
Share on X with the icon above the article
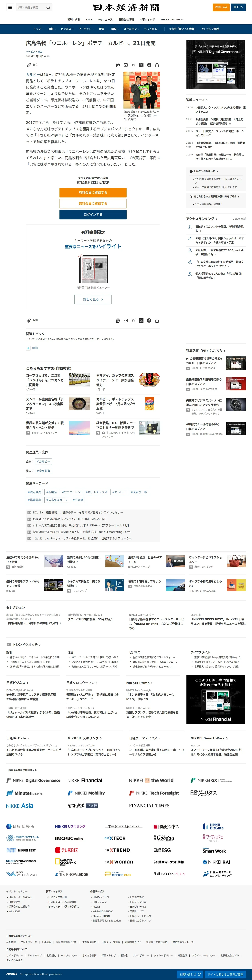click(x=141, y=65)
